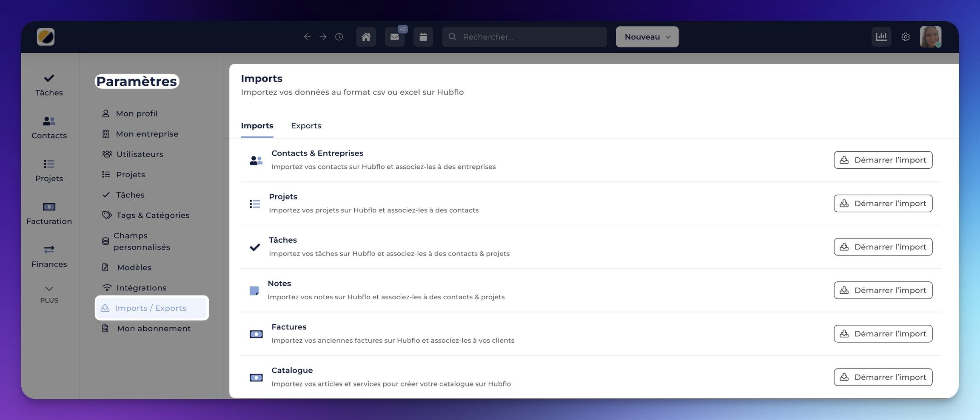The height and width of the screenshot is (420, 980).
Task: Switch to the Exports tab
Action: 306,126
